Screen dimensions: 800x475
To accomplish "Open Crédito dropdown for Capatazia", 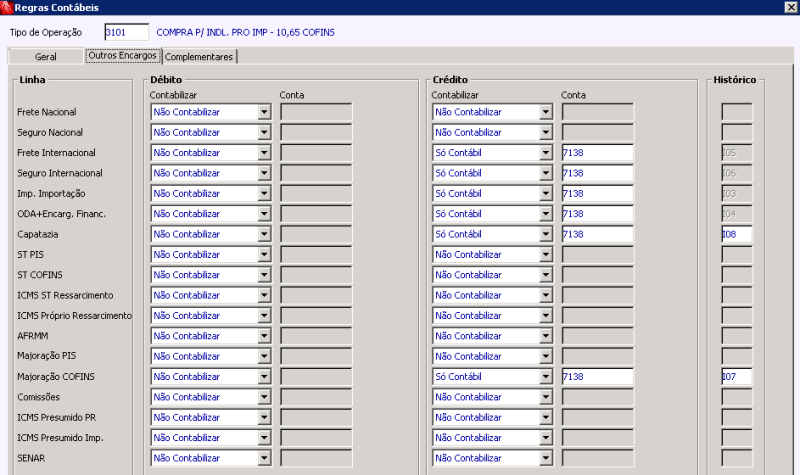I will [546, 235].
